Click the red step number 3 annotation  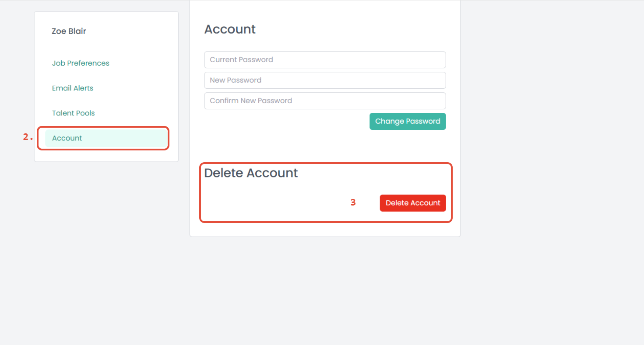point(353,203)
